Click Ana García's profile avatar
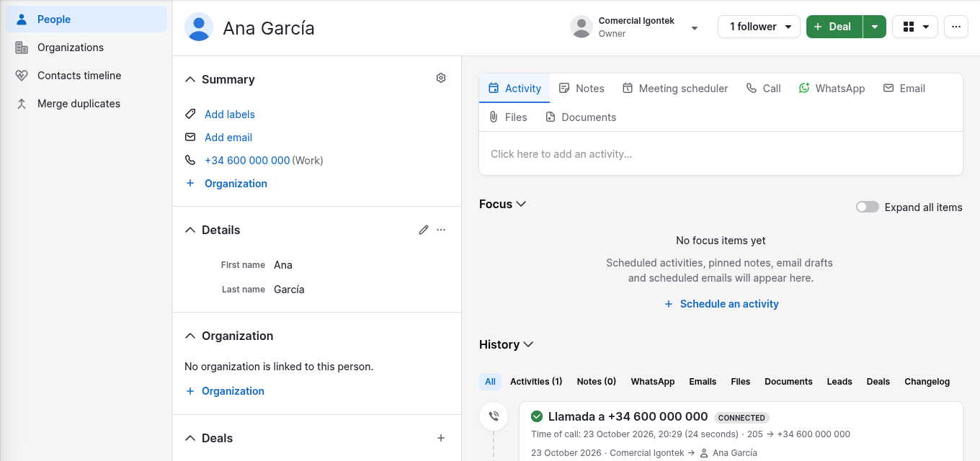 click(199, 27)
